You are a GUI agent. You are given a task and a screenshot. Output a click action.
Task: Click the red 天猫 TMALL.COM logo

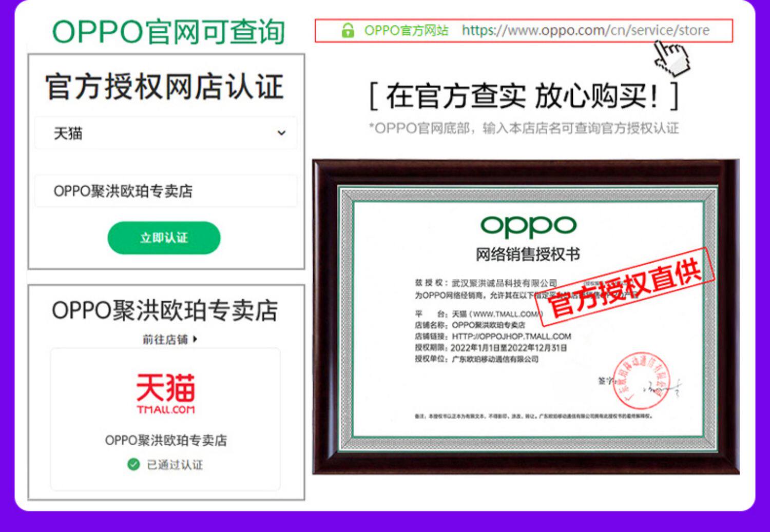[166, 393]
